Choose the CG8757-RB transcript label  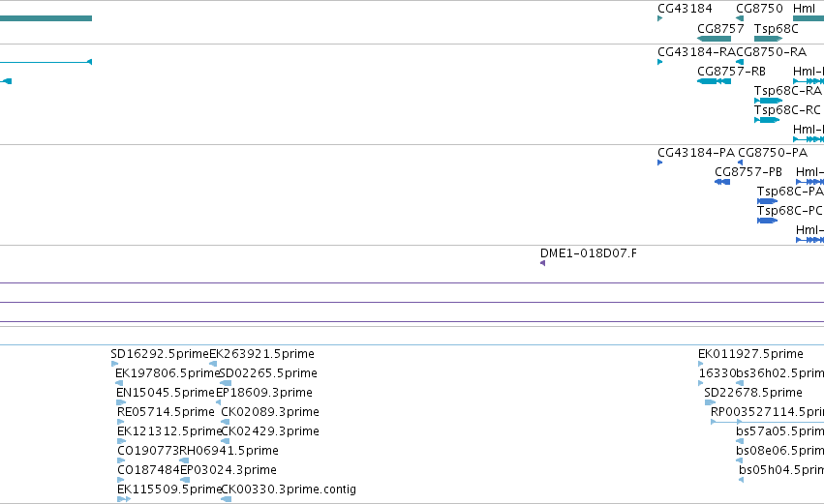731,72
